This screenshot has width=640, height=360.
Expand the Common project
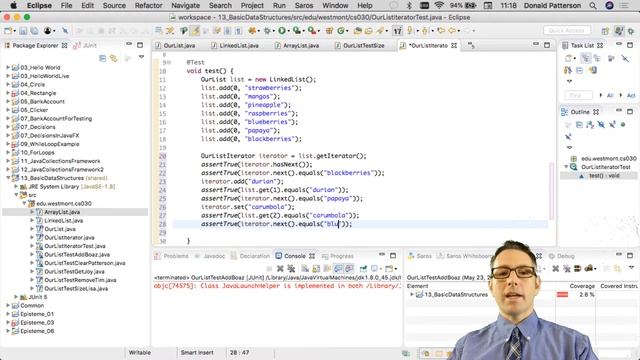(8, 305)
